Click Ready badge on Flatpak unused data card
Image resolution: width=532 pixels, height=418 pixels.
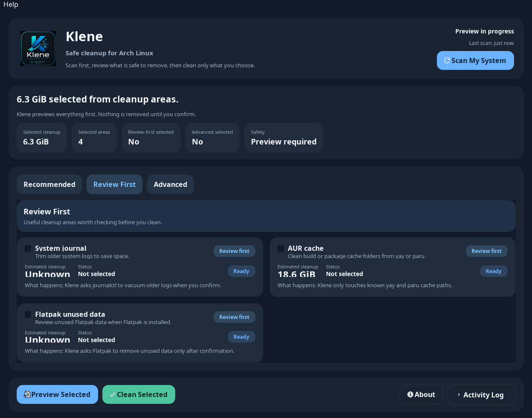[241, 337]
